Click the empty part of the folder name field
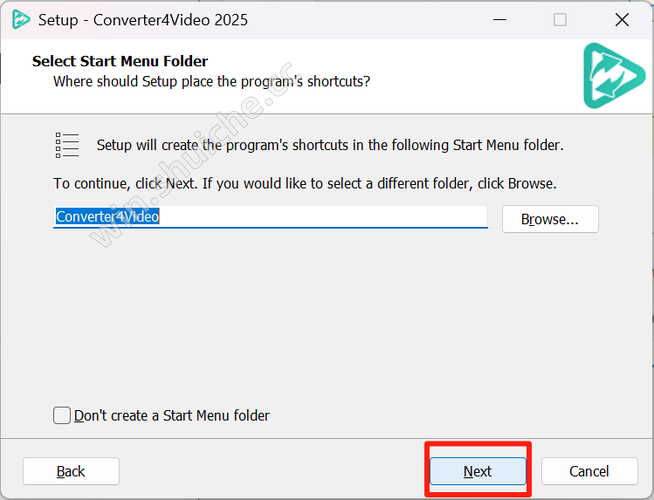This screenshot has width=654, height=500. [323, 216]
